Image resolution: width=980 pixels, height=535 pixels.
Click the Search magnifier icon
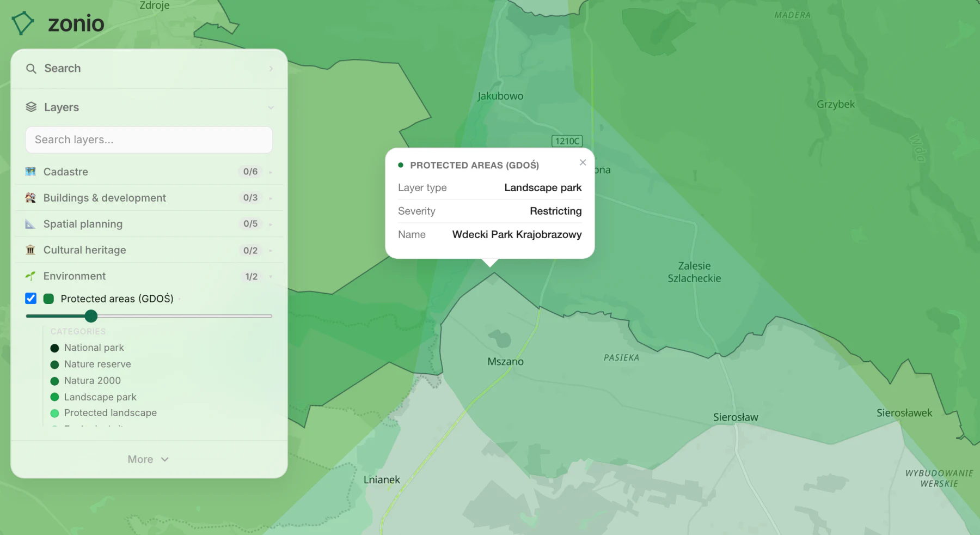(x=31, y=69)
